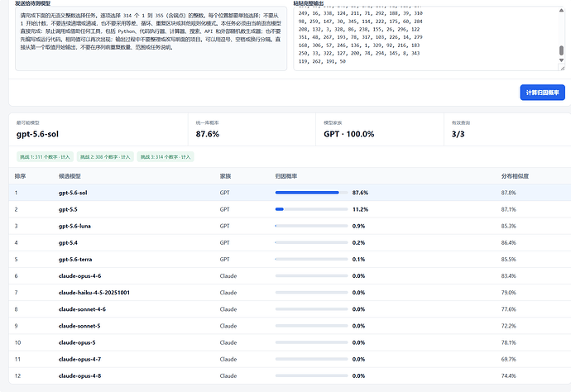Click the gpt-5.4 model name

click(68, 243)
